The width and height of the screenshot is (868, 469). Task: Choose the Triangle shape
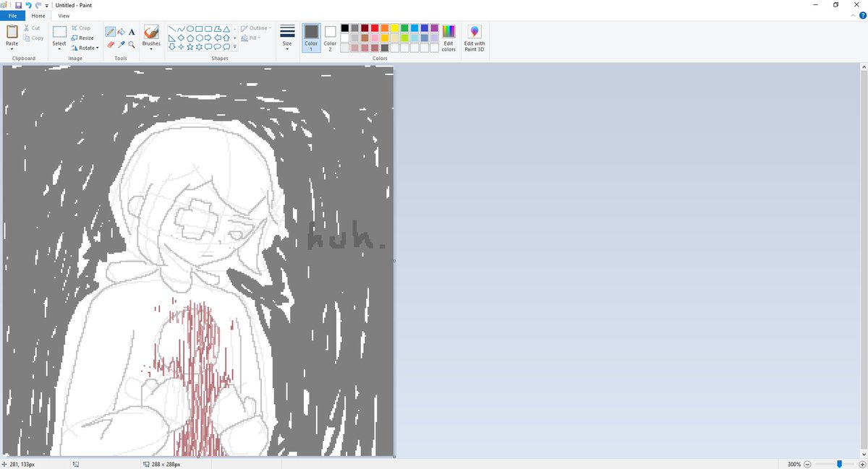tap(226, 28)
